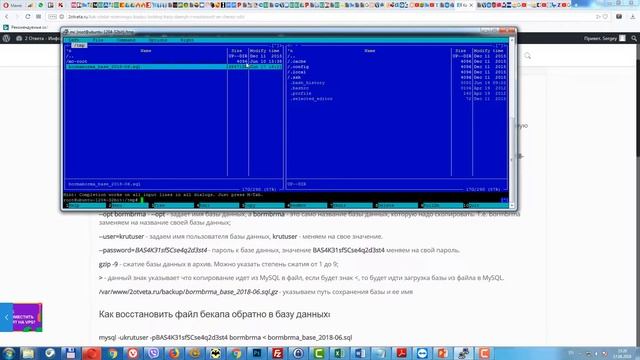Viewport: 640px width, 360px height.
Task: Click the terminal window vertical scrollbar
Action: click(512, 122)
